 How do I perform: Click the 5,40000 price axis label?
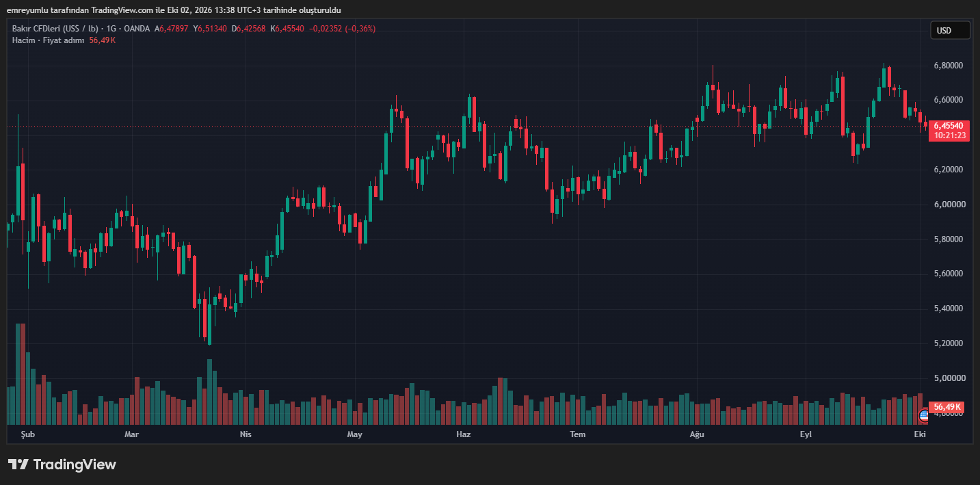point(949,309)
